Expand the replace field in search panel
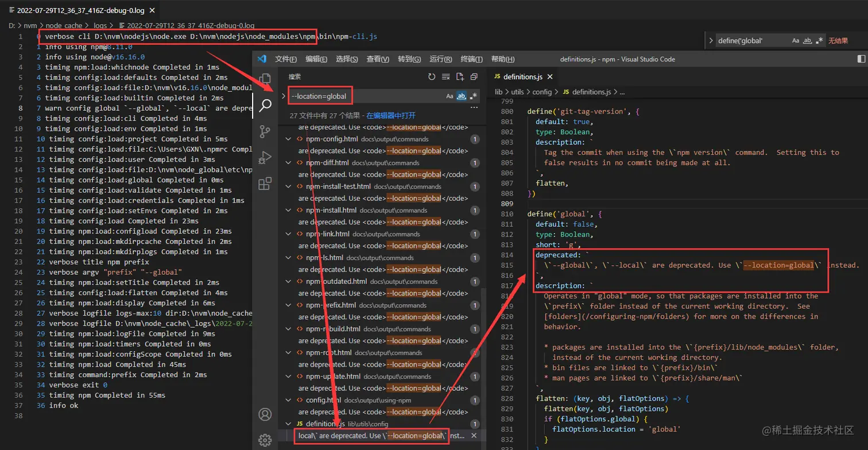 point(284,96)
